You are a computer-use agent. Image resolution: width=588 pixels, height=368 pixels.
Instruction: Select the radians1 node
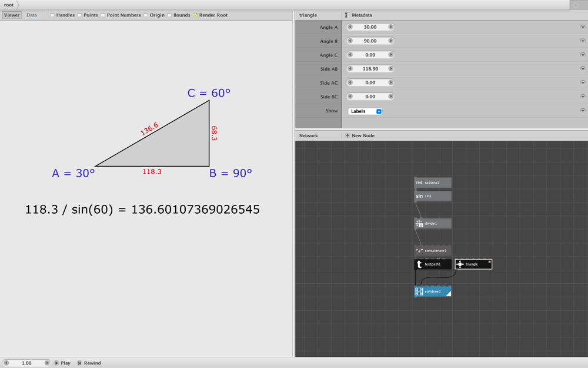coord(432,183)
